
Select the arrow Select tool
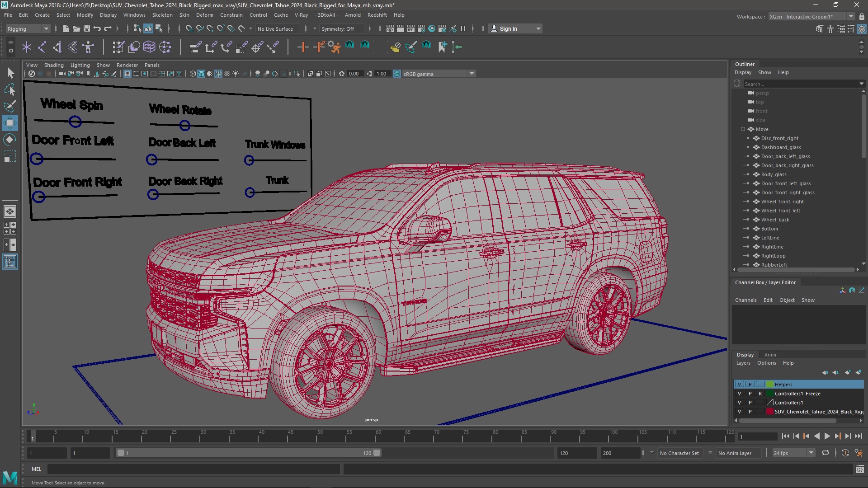pos(10,73)
